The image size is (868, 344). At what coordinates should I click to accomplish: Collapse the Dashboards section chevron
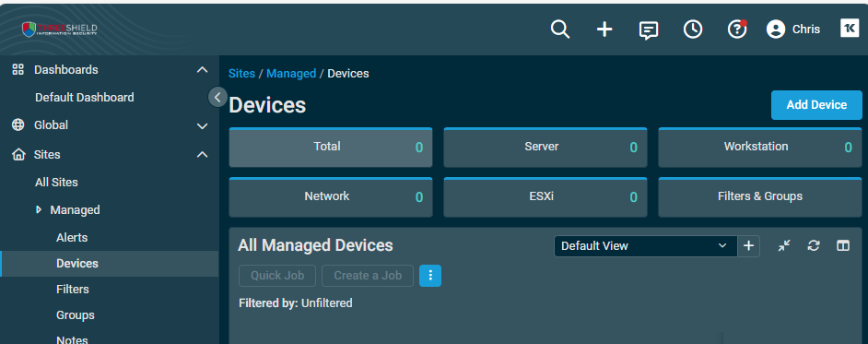203,70
